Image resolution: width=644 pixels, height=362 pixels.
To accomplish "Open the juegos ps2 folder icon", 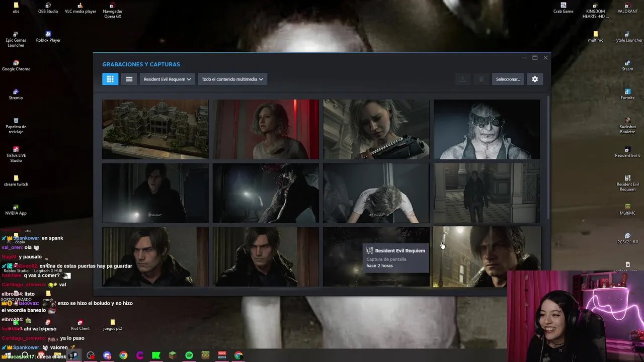I will tap(112, 325).
